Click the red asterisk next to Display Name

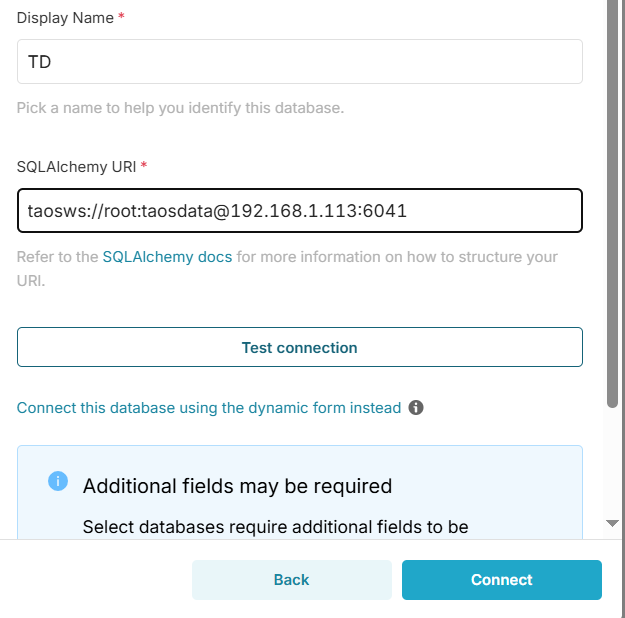(121, 18)
